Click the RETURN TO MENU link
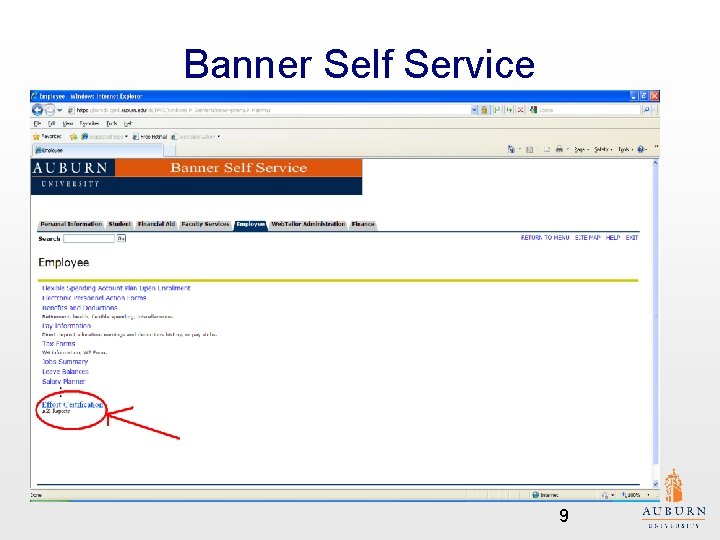Image resolution: width=720 pixels, height=540 pixels. pyautogui.click(x=545, y=237)
